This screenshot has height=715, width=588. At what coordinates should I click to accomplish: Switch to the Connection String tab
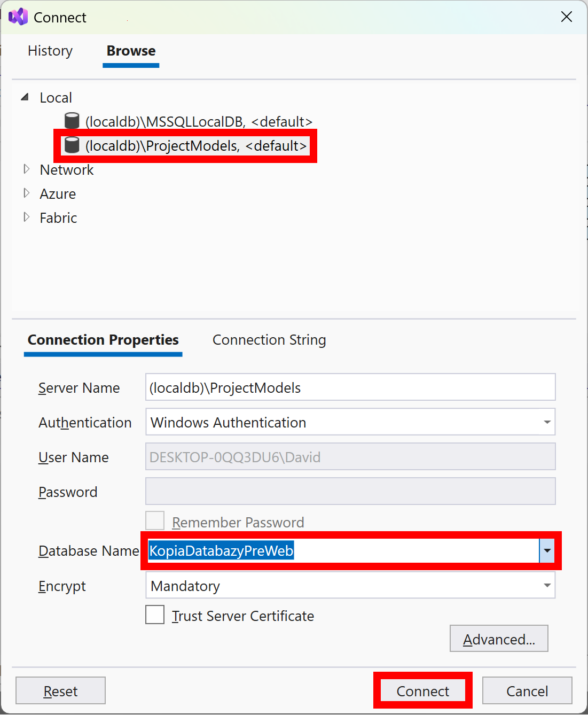269,340
